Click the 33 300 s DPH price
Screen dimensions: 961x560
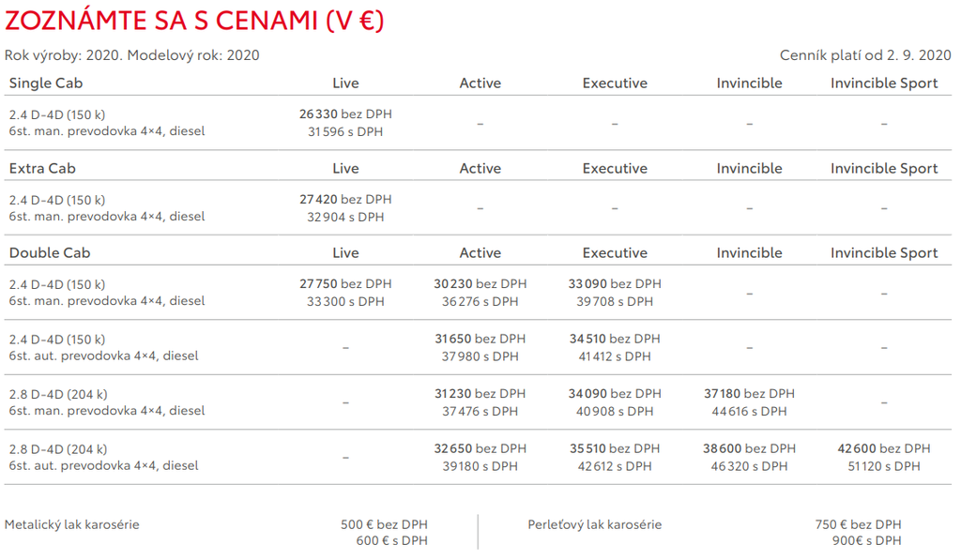click(345, 302)
